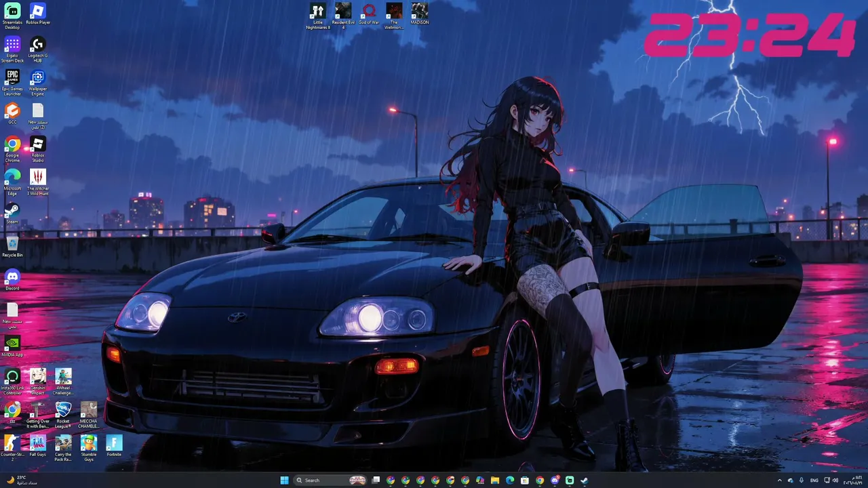Switch the ENG input language indicator
The width and height of the screenshot is (868, 488).
tap(814, 481)
